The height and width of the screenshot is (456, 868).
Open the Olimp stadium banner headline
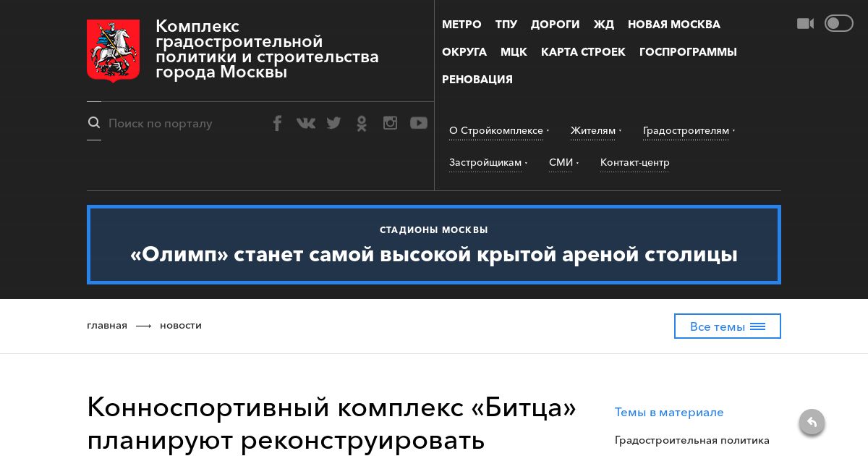click(x=434, y=255)
